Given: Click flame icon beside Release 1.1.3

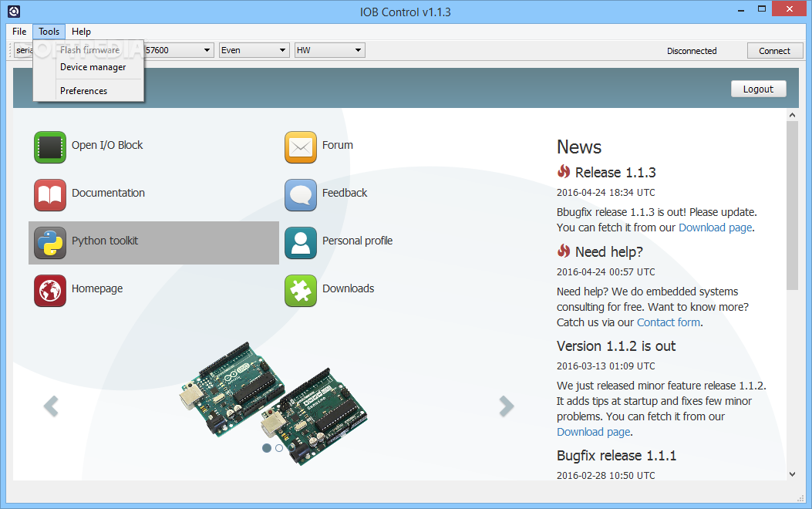Looking at the screenshot, I should [564, 171].
